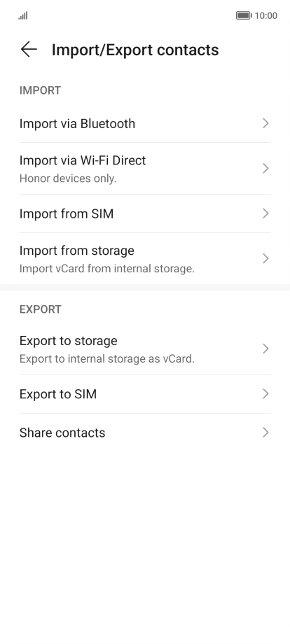Select Import from SIM
The width and height of the screenshot is (290, 644).
[x=145, y=213]
